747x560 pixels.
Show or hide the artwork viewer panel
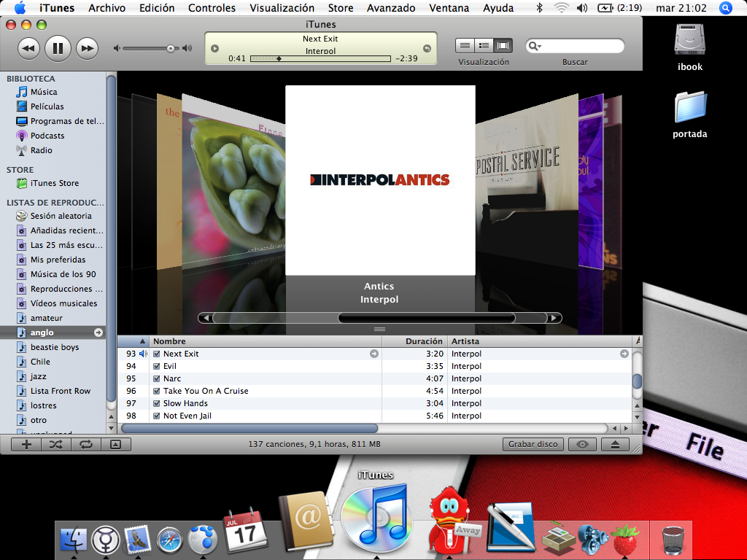tap(115, 444)
